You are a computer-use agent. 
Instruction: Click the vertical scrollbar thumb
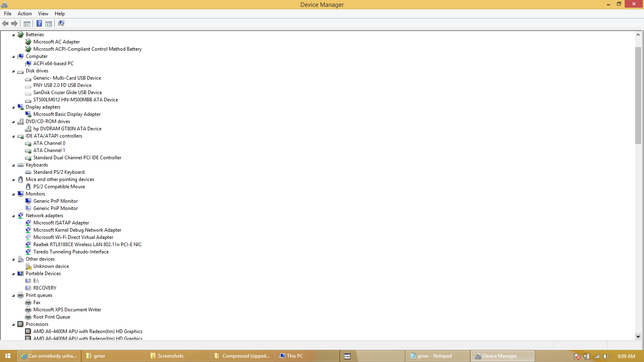(x=638, y=95)
